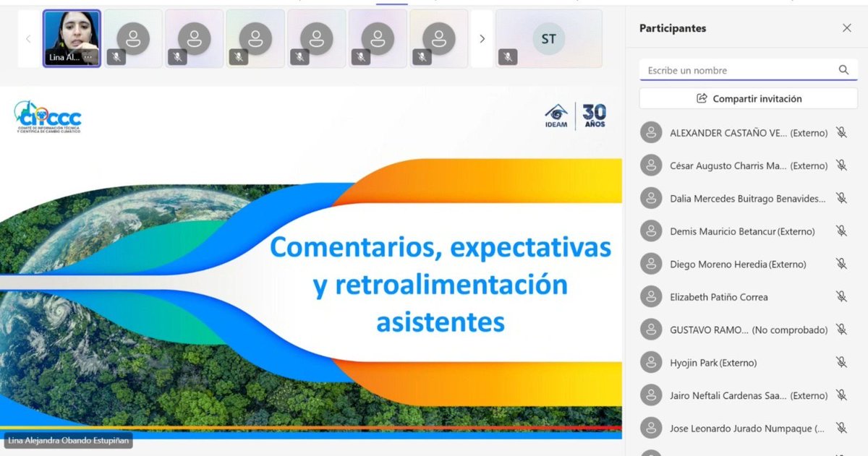Click the Participantes panel header

671,27
